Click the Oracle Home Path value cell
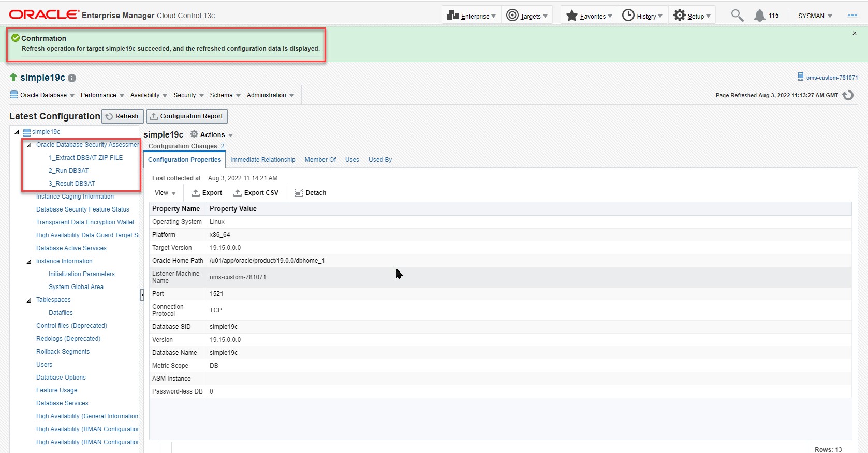This screenshot has height=453, width=868. pos(529,261)
